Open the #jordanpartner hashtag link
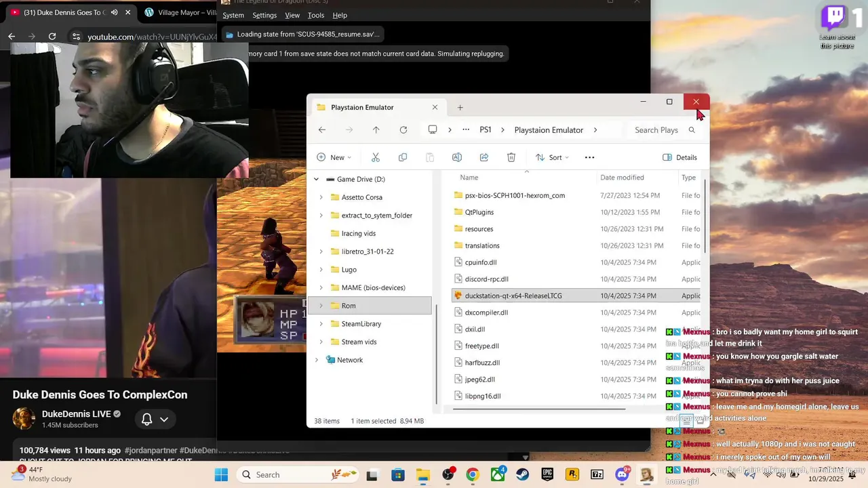Screen dimensions: 868x488 coord(150,450)
